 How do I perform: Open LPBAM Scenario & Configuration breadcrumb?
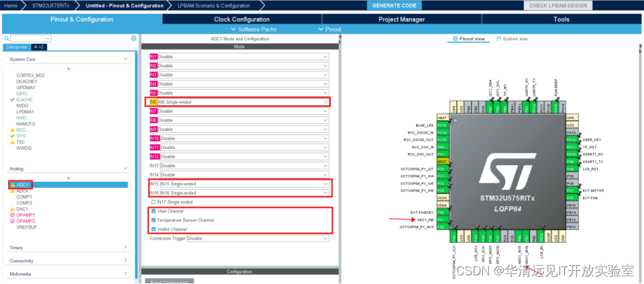214,6
